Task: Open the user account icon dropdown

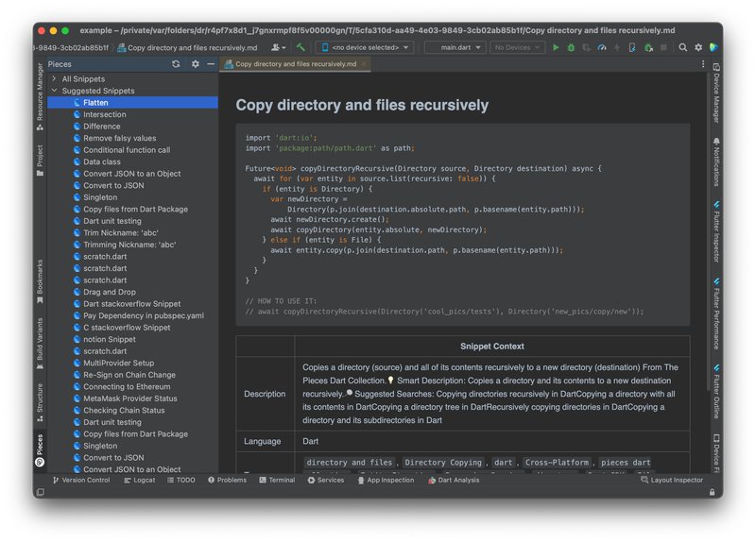Action: coord(278,47)
